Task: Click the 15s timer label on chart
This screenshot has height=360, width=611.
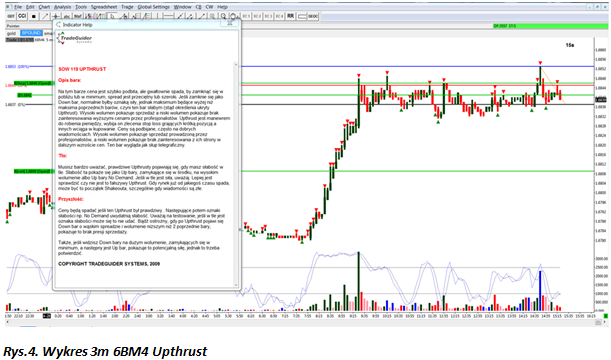Action: (x=570, y=45)
